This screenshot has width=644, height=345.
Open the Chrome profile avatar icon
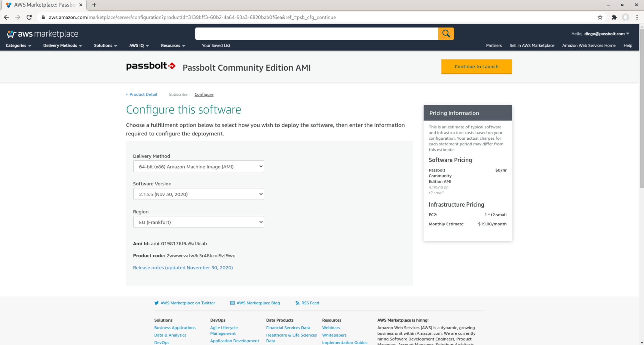click(x=626, y=17)
